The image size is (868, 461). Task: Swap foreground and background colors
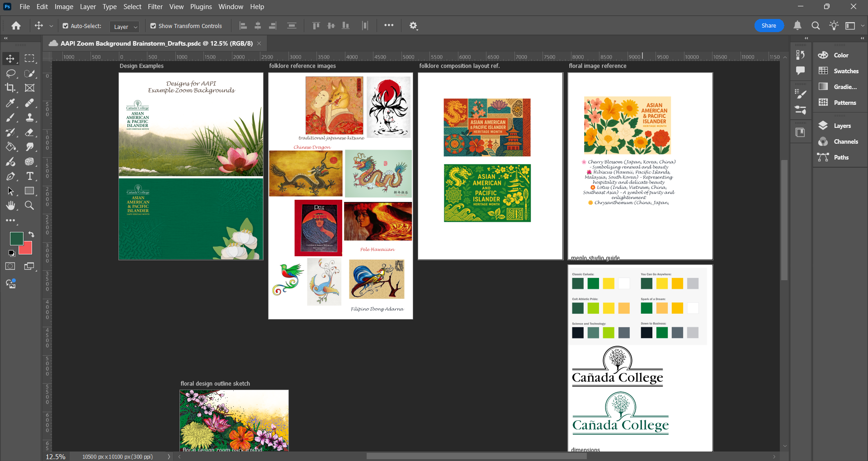click(x=31, y=234)
